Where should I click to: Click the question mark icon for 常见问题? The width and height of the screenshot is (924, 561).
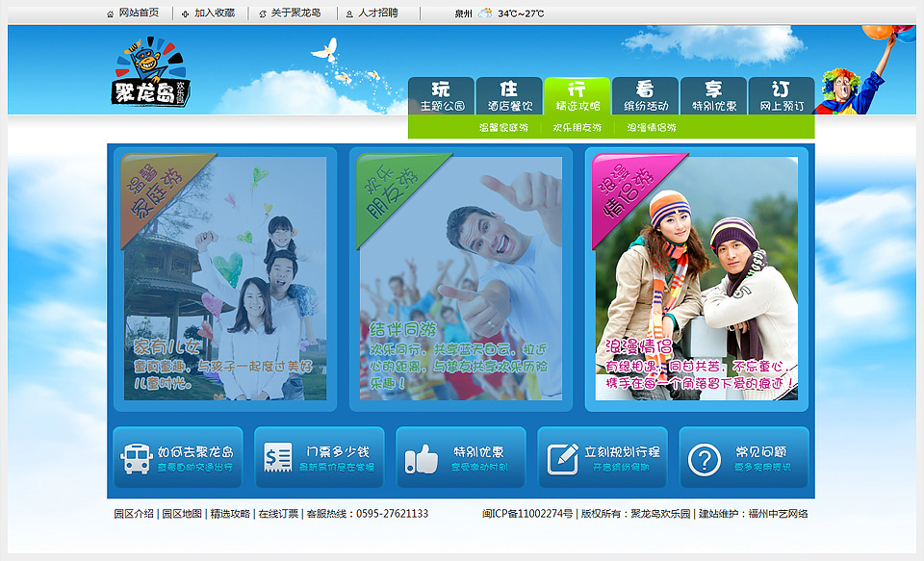[705, 459]
